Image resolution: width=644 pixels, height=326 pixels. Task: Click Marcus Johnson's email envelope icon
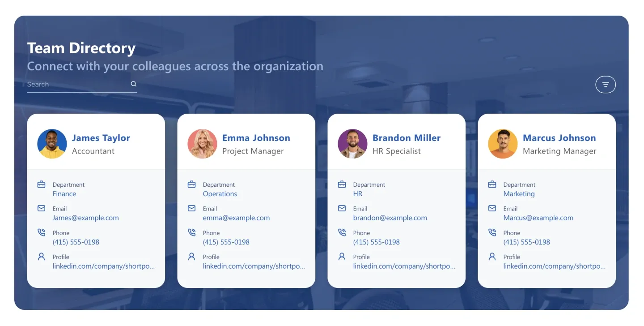[492, 208]
